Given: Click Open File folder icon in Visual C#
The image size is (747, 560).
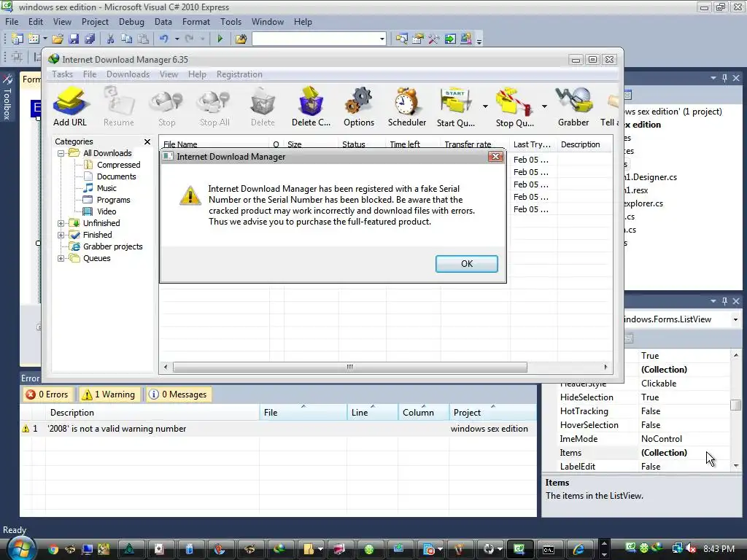Looking at the screenshot, I should (58, 39).
